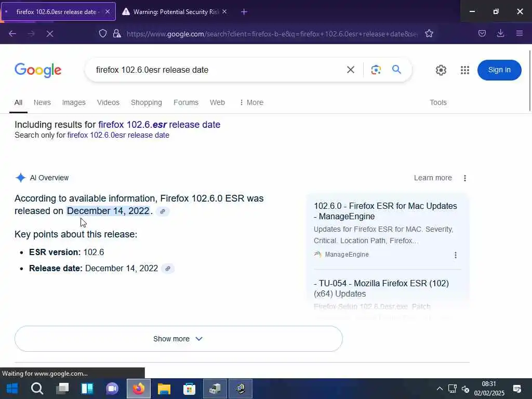Open the notification center icon
This screenshot has height=399, width=532.
click(517, 389)
